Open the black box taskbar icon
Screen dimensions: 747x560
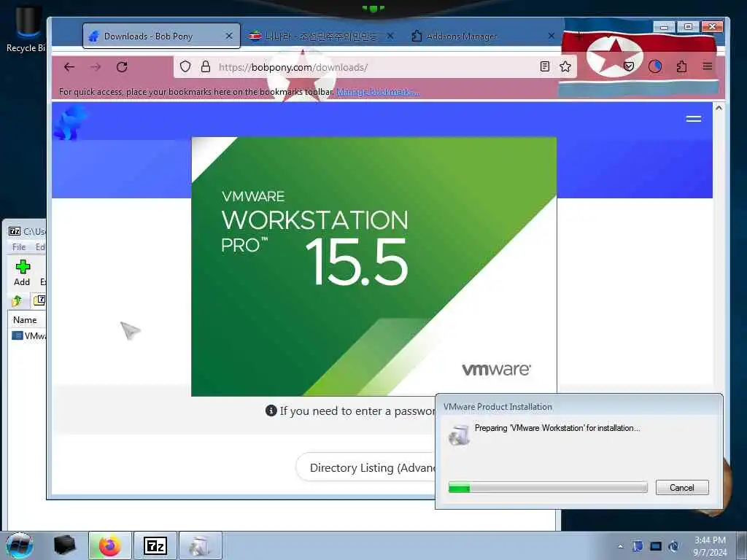pos(65,545)
